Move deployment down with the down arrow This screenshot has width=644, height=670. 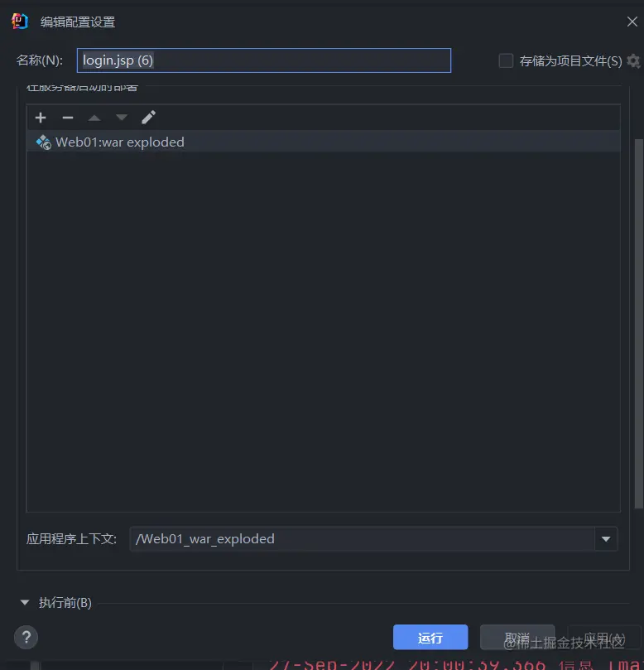(x=122, y=118)
